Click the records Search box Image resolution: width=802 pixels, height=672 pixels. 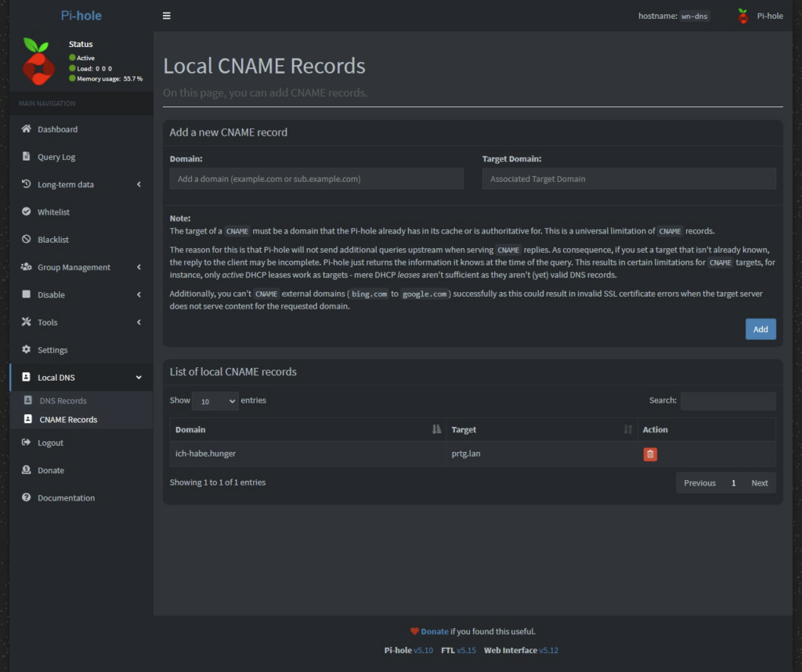pos(728,401)
